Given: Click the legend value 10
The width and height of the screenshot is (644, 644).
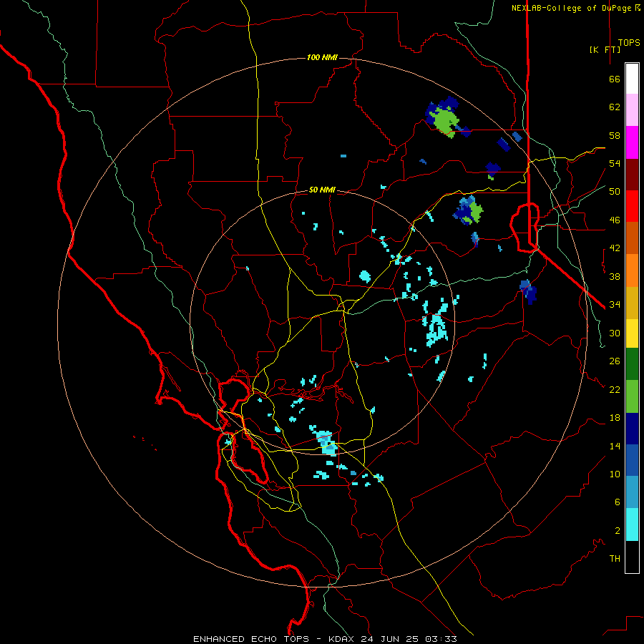Looking at the screenshot, I should pyautogui.click(x=615, y=474).
